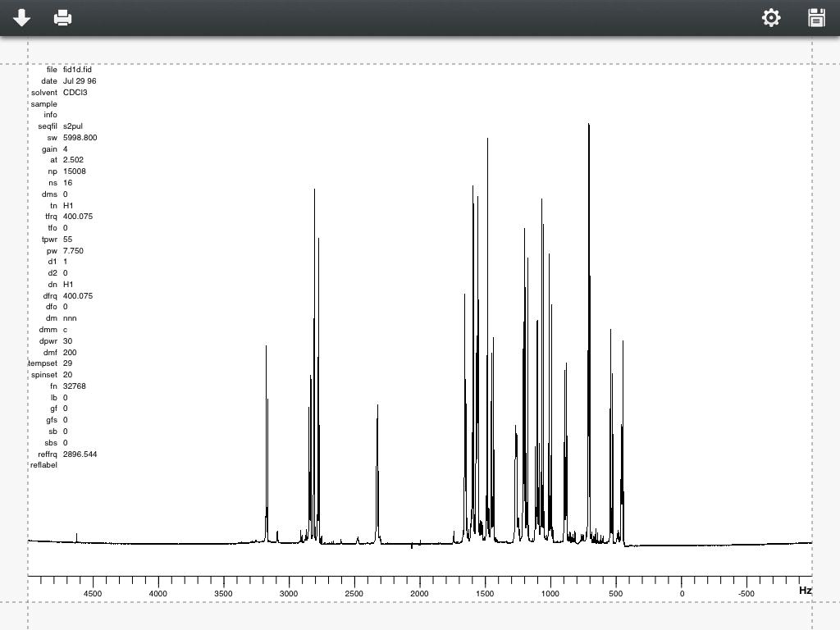
Task: Select the spinset value 20
Action: pyautogui.click(x=67, y=375)
